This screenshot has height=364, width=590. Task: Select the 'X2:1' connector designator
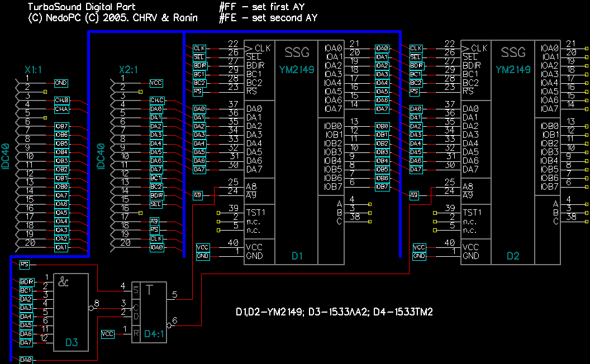coord(129,70)
